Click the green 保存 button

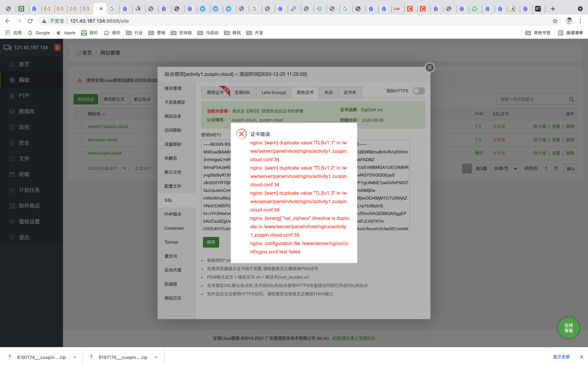point(211,242)
